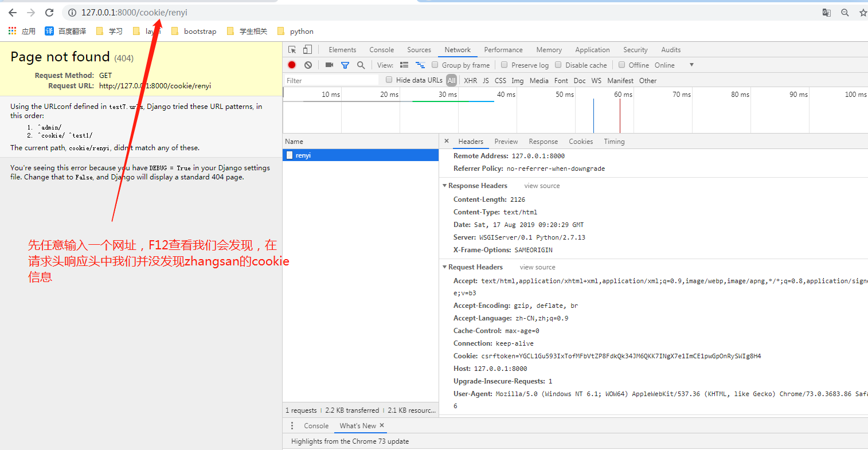Filter requests by Other type
This screenshot has height=450, width=868.
[648, 80]
